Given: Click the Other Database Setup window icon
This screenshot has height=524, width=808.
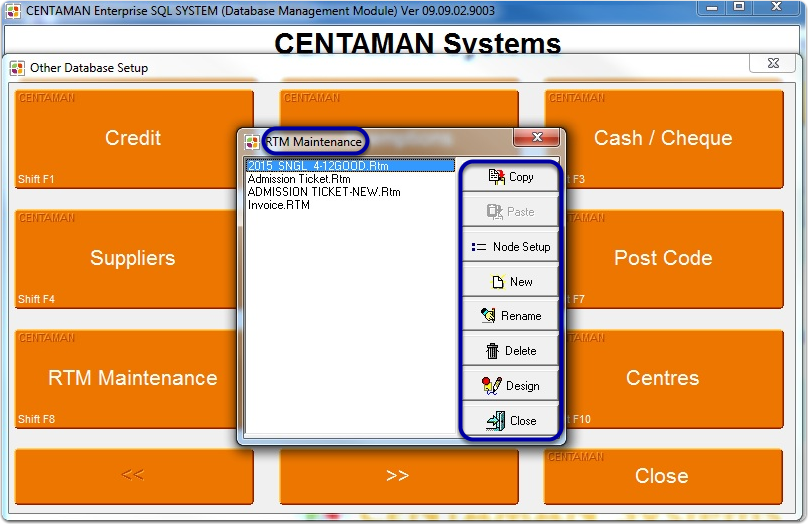Looking at the screenshot, I should point(17,68).
